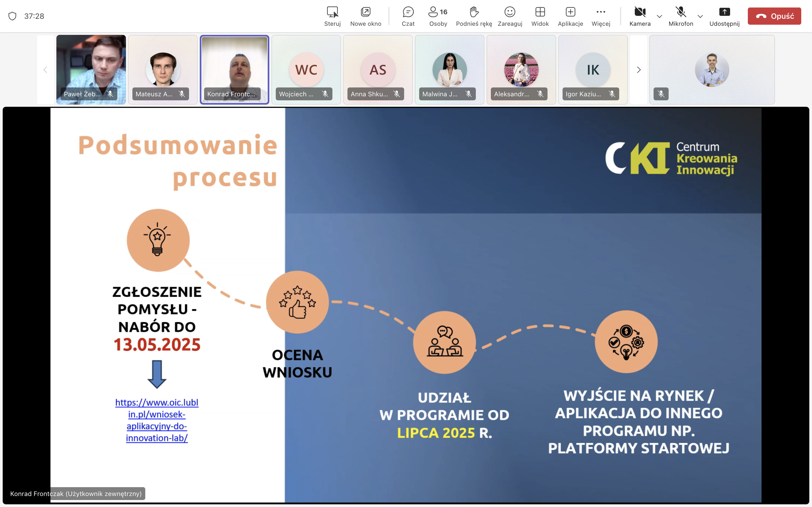Show the Osoby participants list
This screenshot has height=507, width=812.
click(438, 16)
